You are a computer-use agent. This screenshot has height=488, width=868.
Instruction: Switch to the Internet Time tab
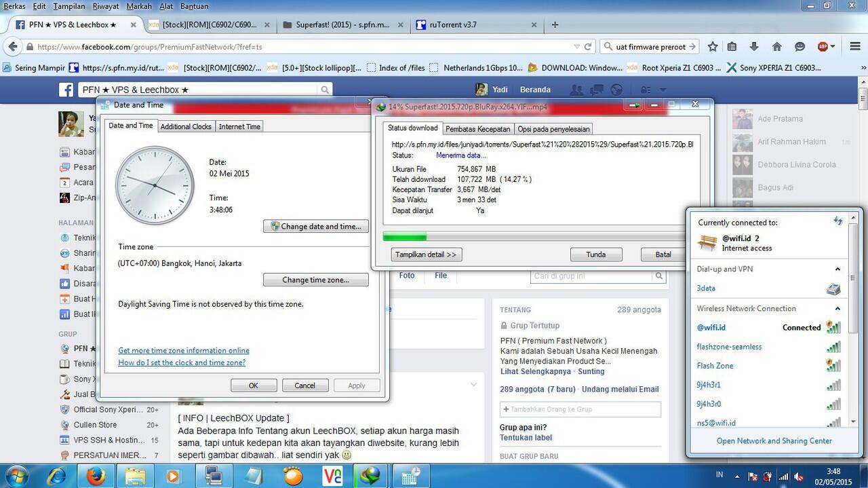click(239, 126)
